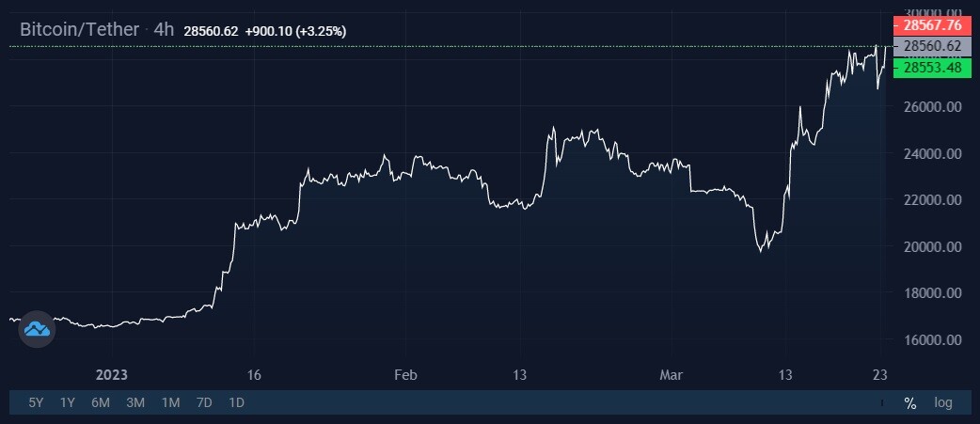Choose the 1M time range
Screen dimensions: 980x424
(170, 402)
